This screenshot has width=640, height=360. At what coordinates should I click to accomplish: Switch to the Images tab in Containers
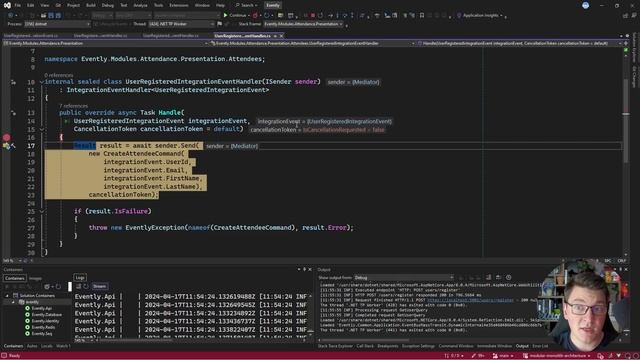[x=35, y=278]
